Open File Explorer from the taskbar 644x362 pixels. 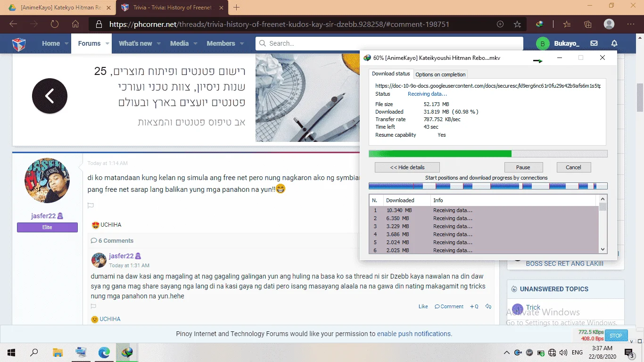[58, 352]
